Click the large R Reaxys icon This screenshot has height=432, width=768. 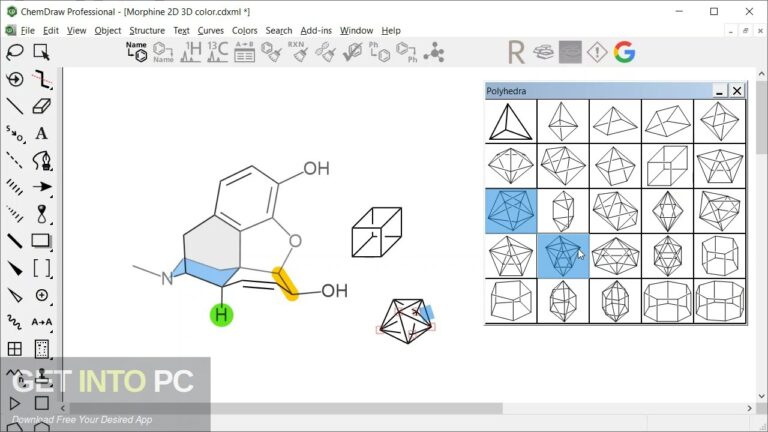(516, 52)
